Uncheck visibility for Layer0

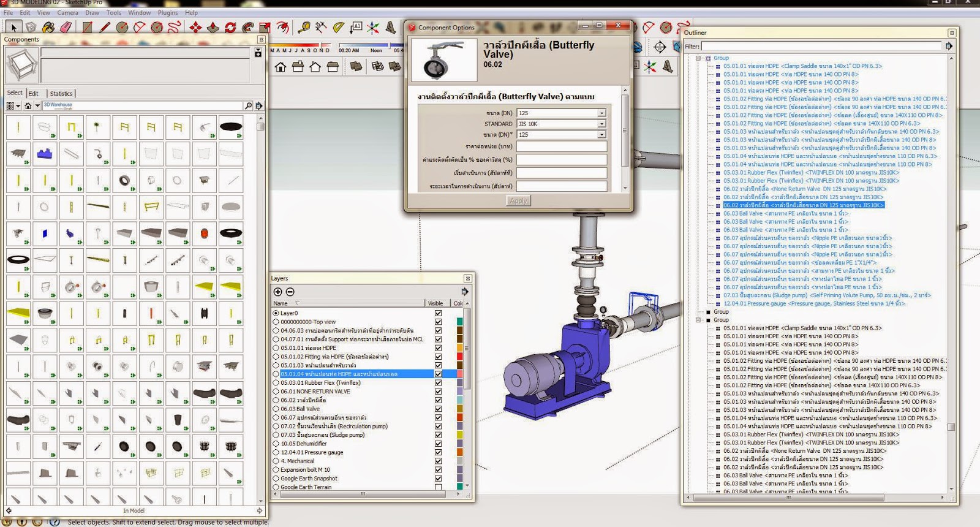coord(438,313)
